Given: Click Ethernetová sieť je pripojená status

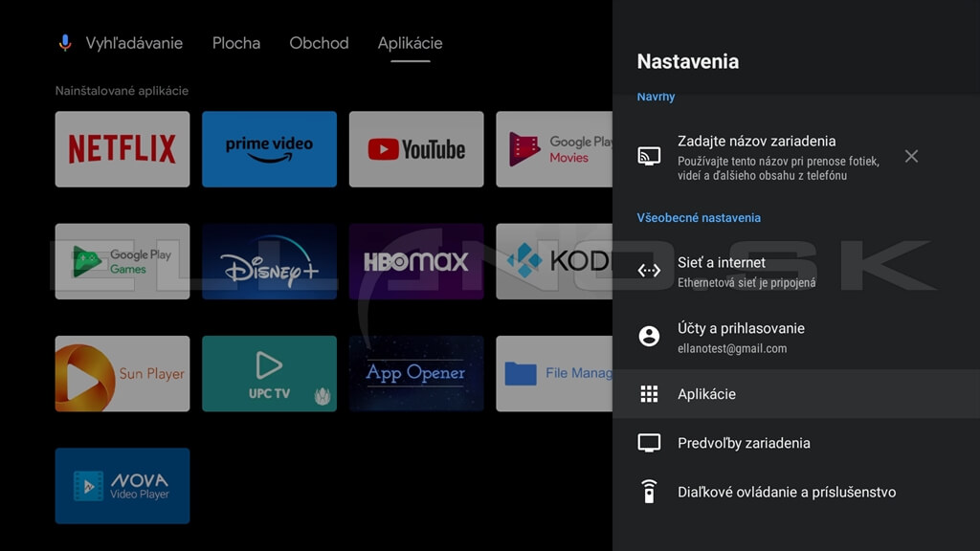Looking at the screenshot, I should (746, 283).
